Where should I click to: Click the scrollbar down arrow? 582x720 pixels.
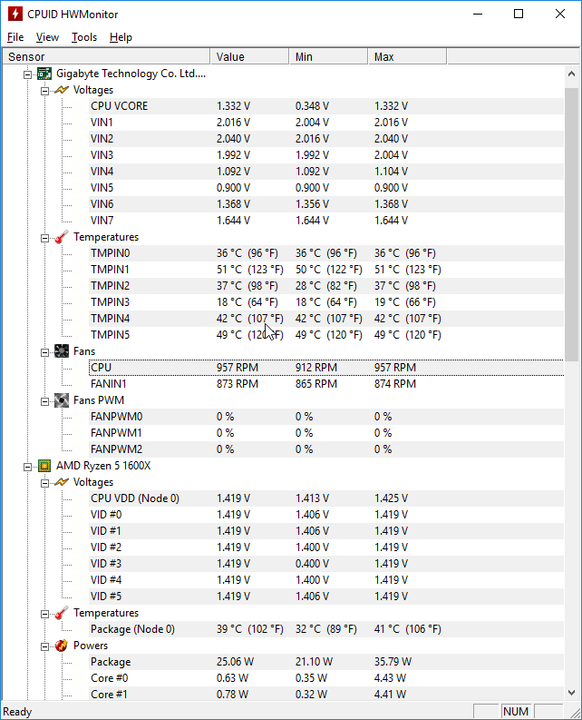click(571, 692)
